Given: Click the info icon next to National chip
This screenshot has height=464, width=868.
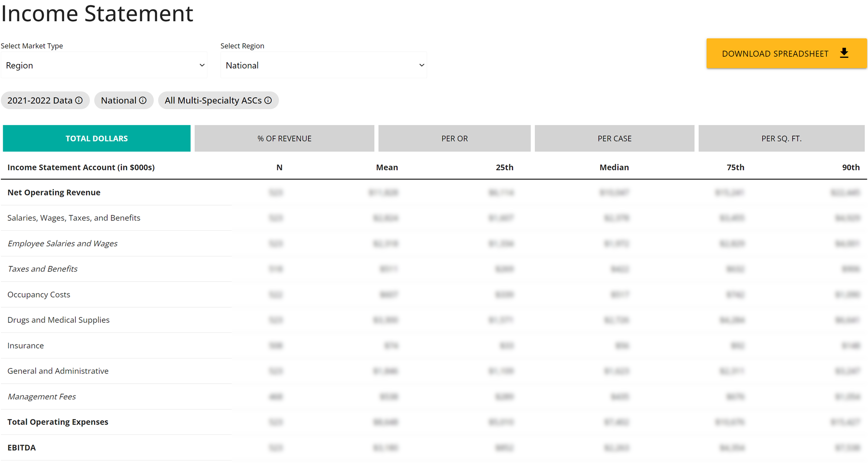Looking at the screenshot, I should [x=143, y=100].
